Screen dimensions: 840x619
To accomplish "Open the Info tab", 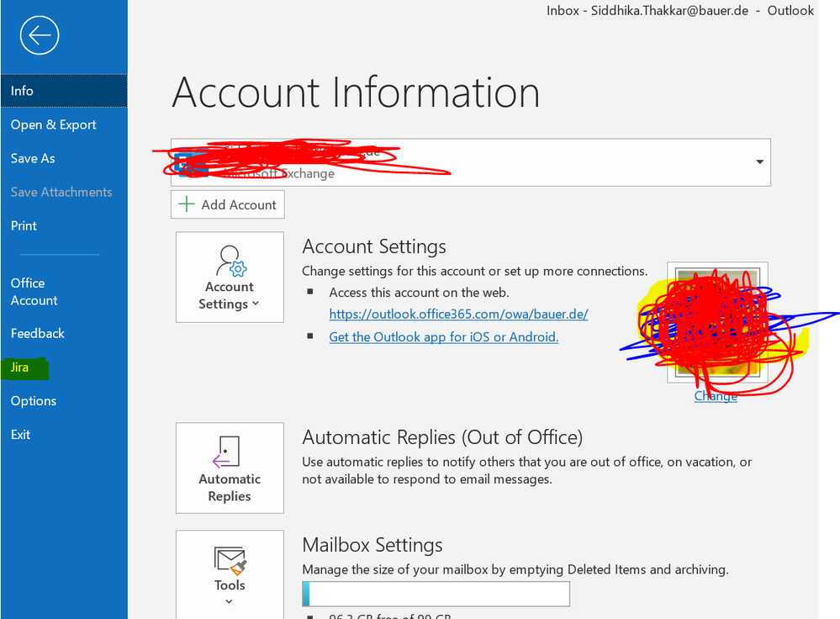I will click(64, 91).
